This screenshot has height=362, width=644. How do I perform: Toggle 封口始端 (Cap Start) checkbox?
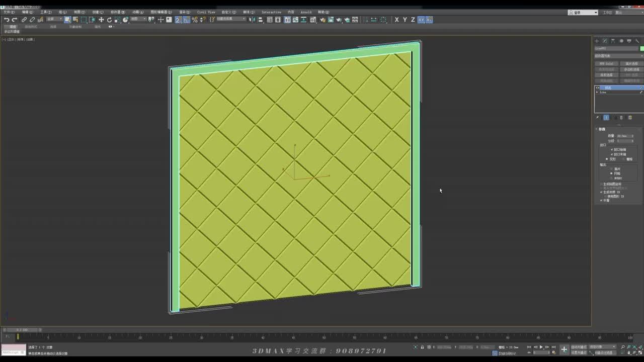pos(612,149)
